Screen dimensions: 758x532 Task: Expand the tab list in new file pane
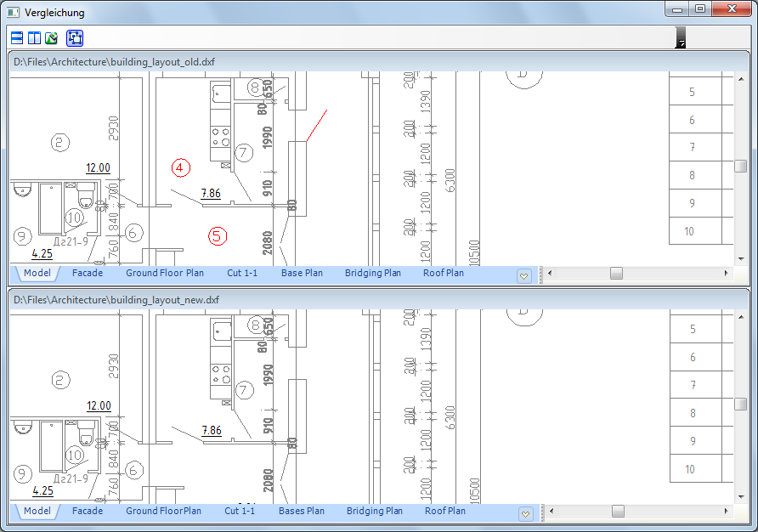(524, 513)
